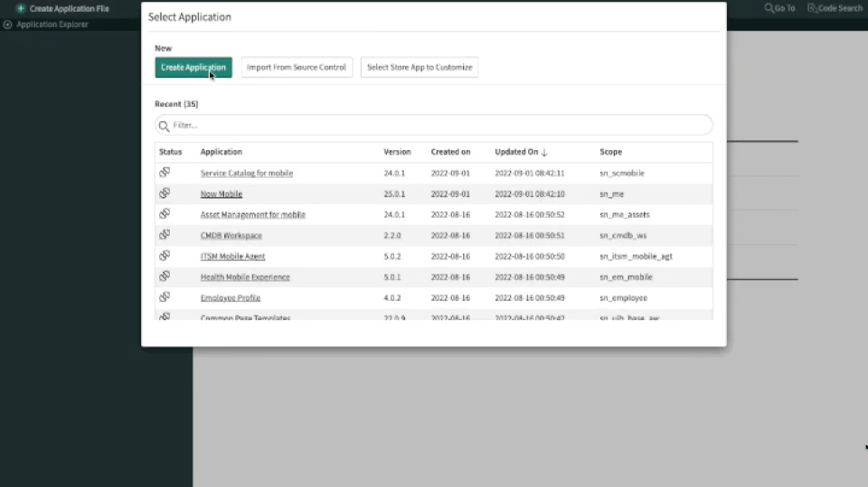Select scope value sn_itsm_mobile_agt

click(636, 257)
